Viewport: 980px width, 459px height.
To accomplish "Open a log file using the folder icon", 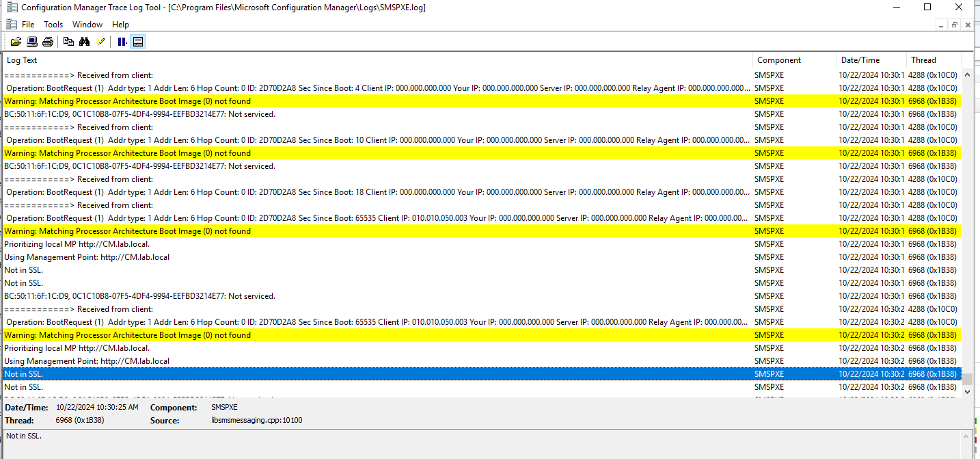I will coord(16,41).
